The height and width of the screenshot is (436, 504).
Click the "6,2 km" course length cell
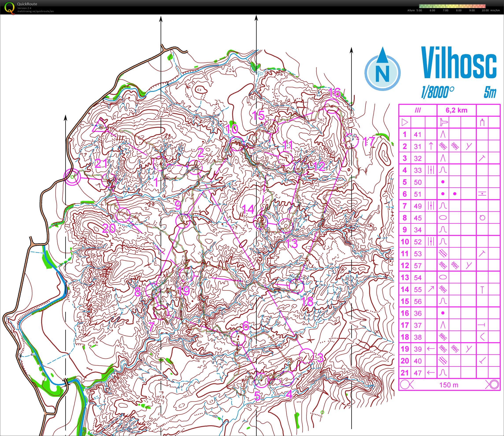(457, 110)
